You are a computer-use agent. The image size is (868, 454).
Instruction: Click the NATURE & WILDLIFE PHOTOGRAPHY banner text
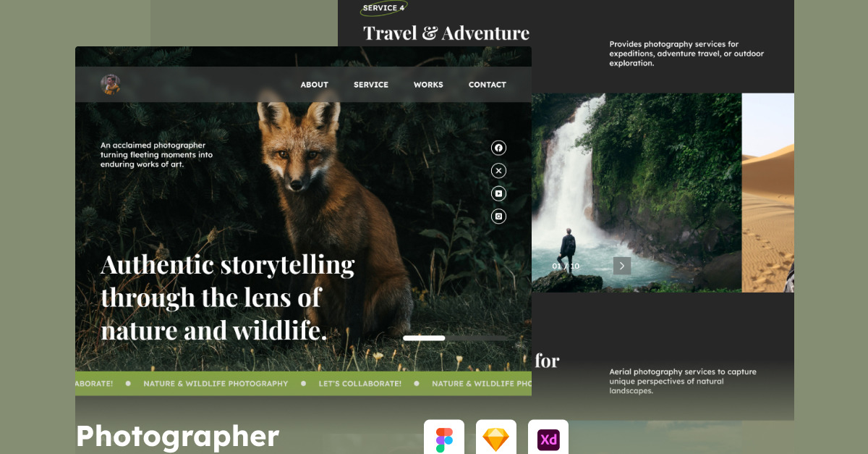pos(216,384)
